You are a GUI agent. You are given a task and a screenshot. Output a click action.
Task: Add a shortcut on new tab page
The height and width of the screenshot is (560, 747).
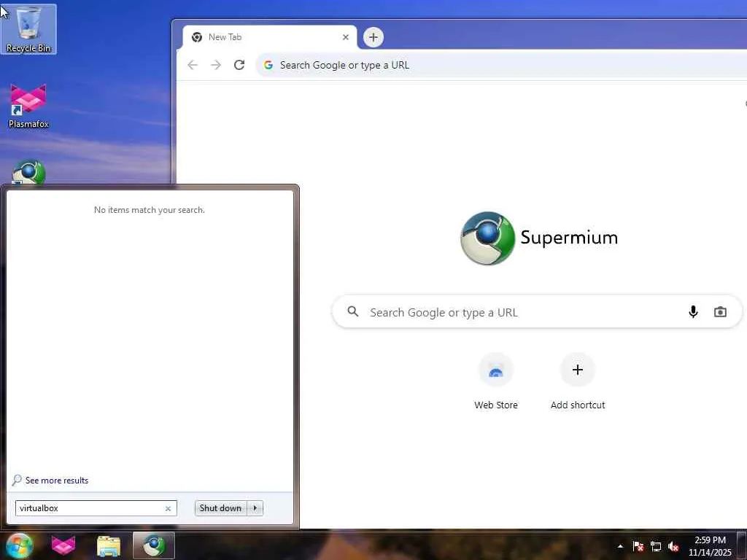578,382
